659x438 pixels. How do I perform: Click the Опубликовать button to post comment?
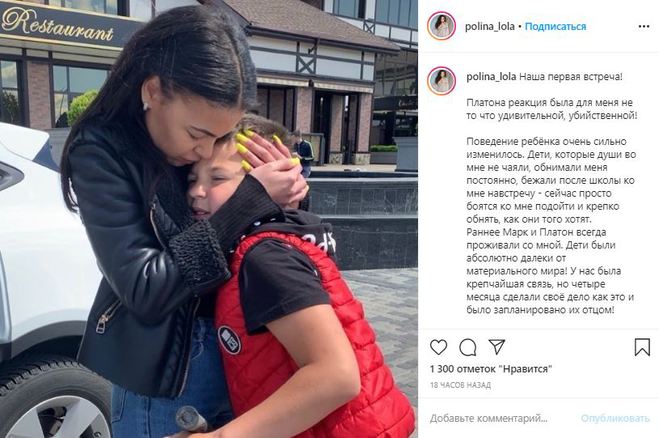pyautogui.click(x=615, y=418)
